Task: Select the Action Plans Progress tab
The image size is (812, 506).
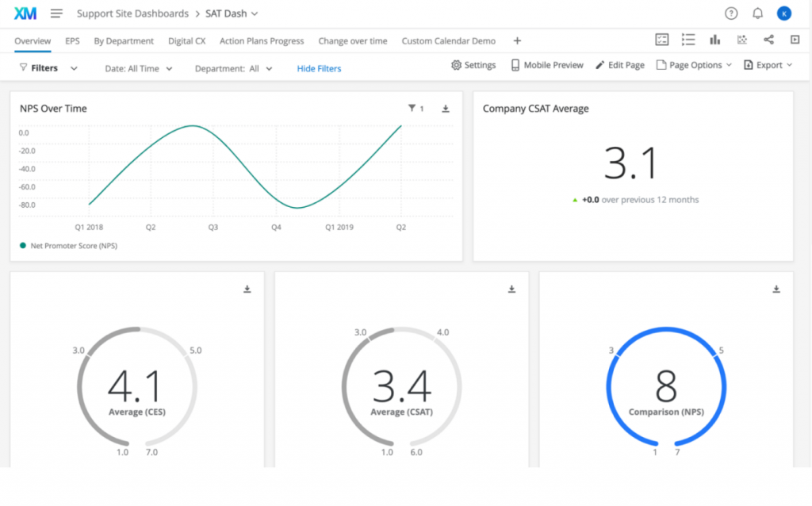Action: point(262,41)
